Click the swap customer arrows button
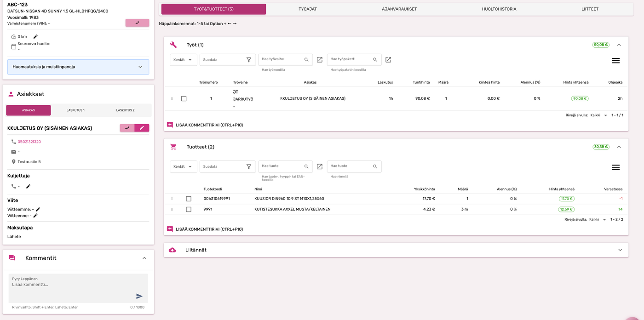The image size is (644, 320). pyautogui.click(x=127, y=128)
